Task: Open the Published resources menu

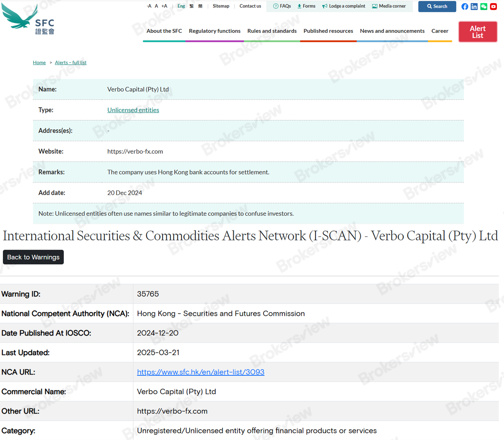Action: point(328,31)
